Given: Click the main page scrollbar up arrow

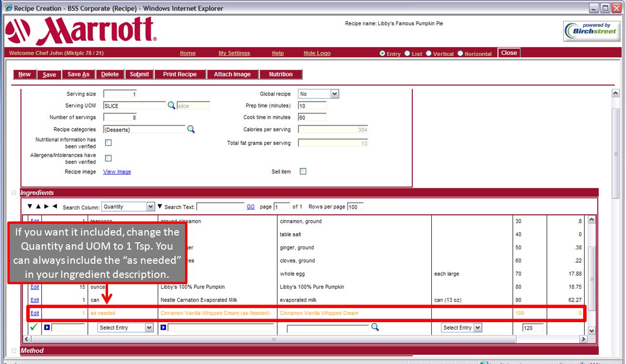Looking at the screenshot, I should (616, 93).
